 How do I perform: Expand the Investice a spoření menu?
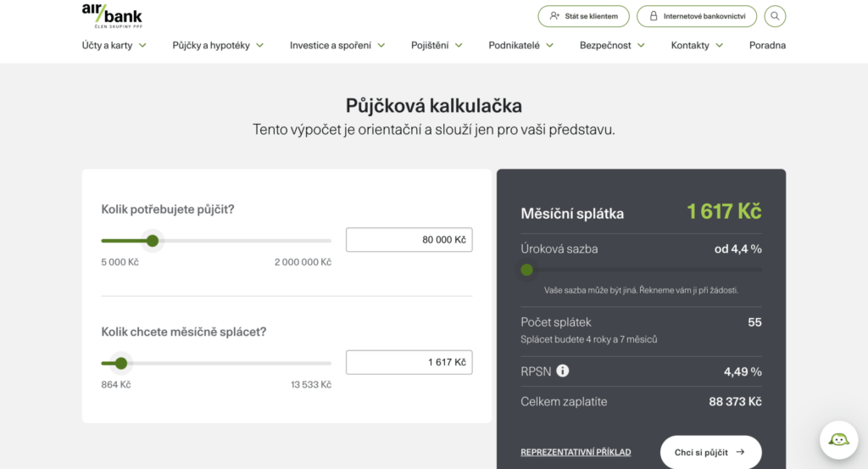(337, 46)
